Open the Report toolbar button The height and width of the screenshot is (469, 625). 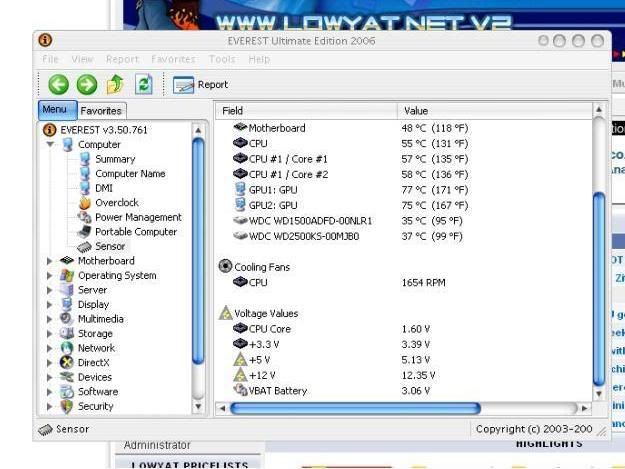[x=200, y=85]
